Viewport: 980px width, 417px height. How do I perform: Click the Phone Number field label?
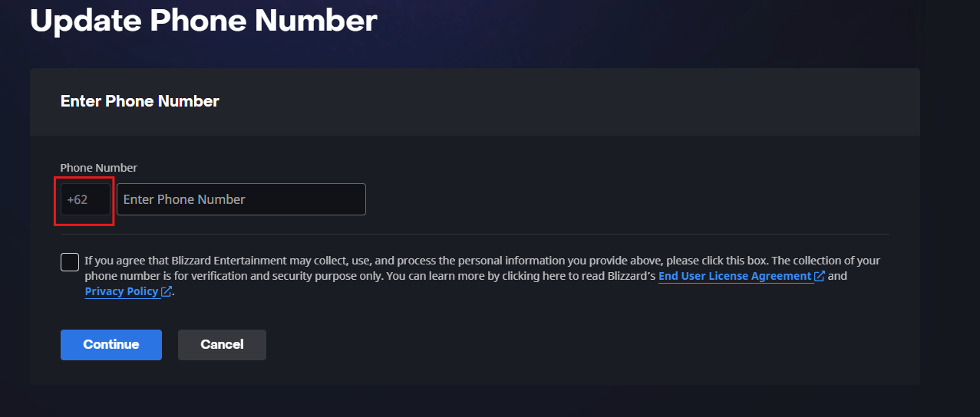[x=99, y=167]
